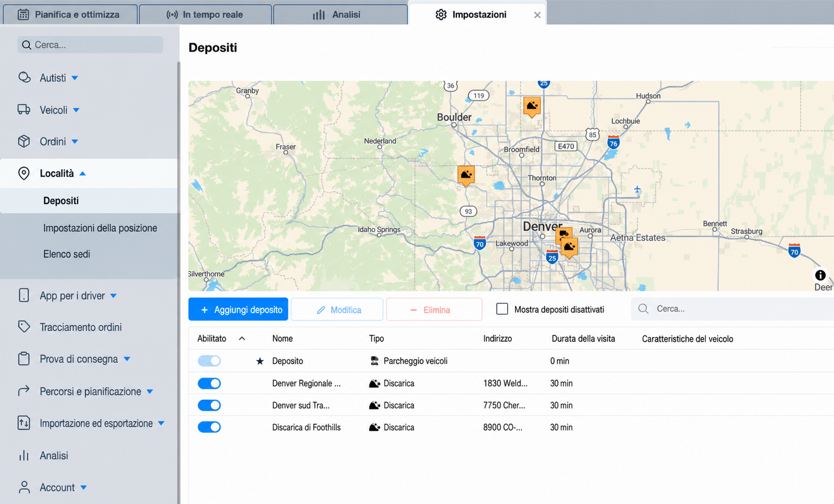Viewport: 834px width, 504px height.
Task: Click the sidebar search magnifier icon
Action: [x=27, y=45]
